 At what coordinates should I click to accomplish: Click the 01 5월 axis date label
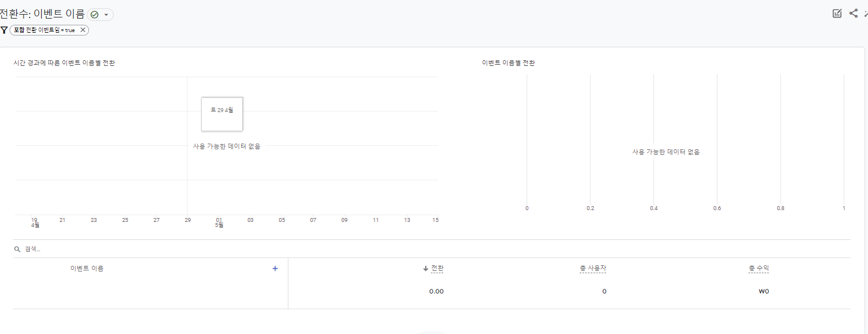pos(219,222)
